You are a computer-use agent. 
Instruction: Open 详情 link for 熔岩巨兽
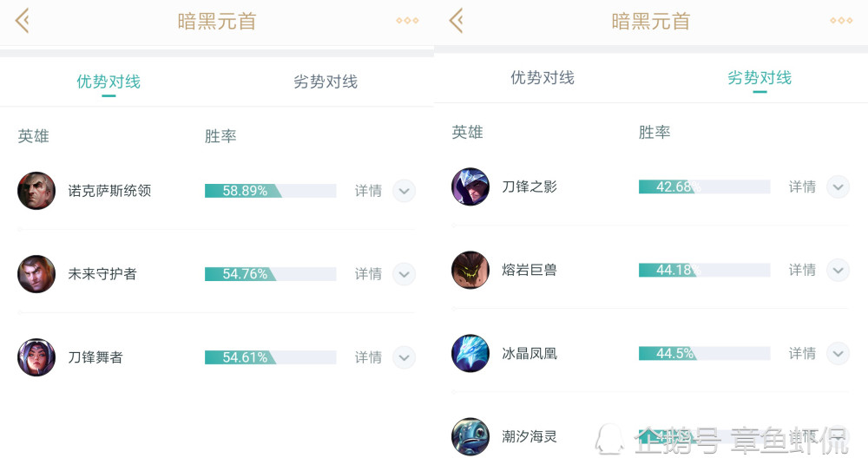point(802,270)
